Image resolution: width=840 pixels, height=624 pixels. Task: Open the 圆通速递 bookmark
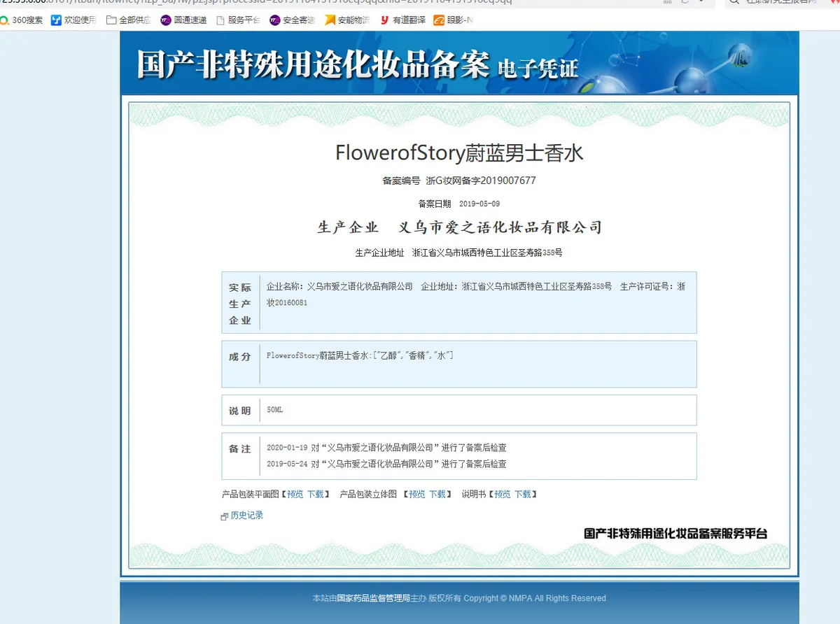(184, 20)
